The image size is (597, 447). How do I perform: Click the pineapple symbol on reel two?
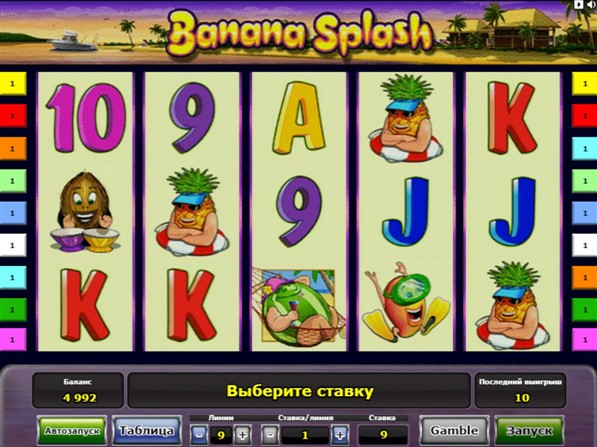(192, 212)
